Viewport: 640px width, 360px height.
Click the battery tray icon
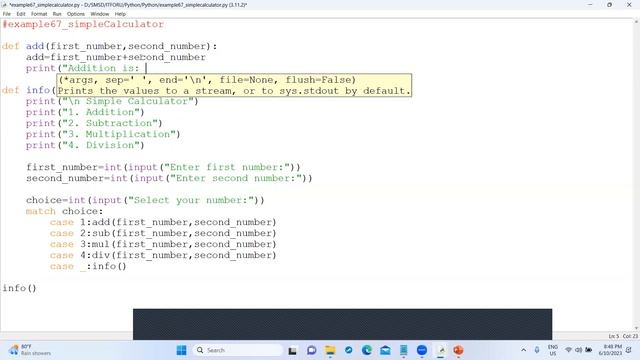589,350
